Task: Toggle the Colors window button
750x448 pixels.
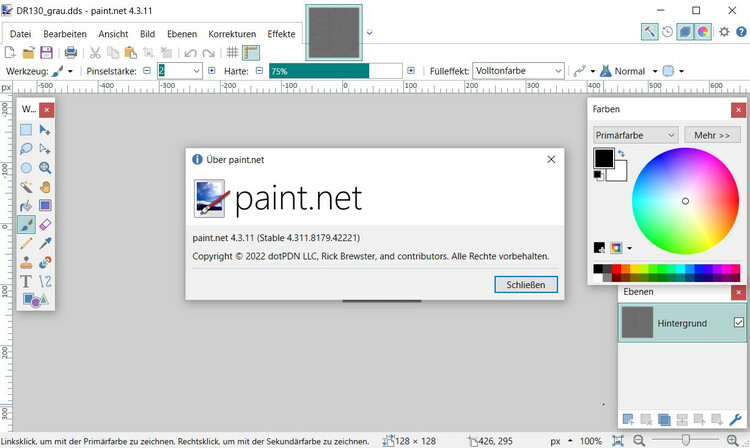Action: coord(703,32)
